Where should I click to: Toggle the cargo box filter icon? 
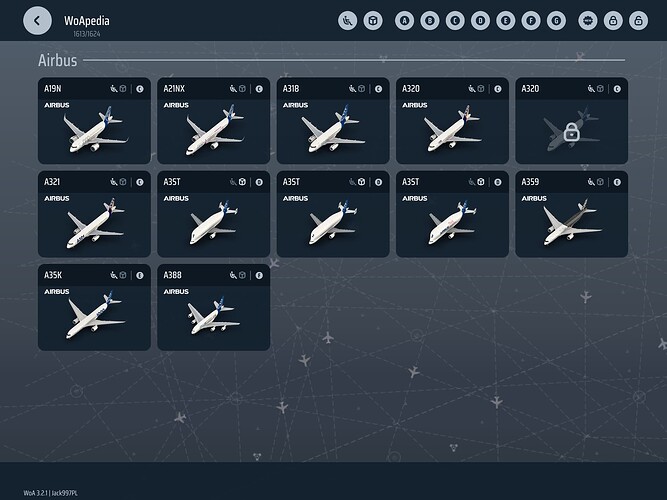click(x=372, y=20)
